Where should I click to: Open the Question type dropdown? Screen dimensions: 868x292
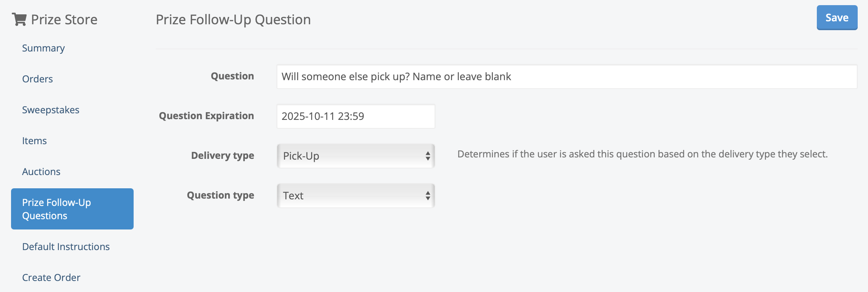[x=350, y=196]
